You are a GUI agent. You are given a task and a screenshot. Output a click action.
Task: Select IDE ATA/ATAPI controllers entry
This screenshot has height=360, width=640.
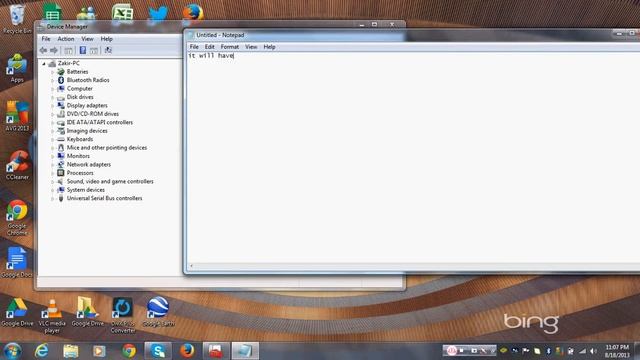[x=100, y=122]
